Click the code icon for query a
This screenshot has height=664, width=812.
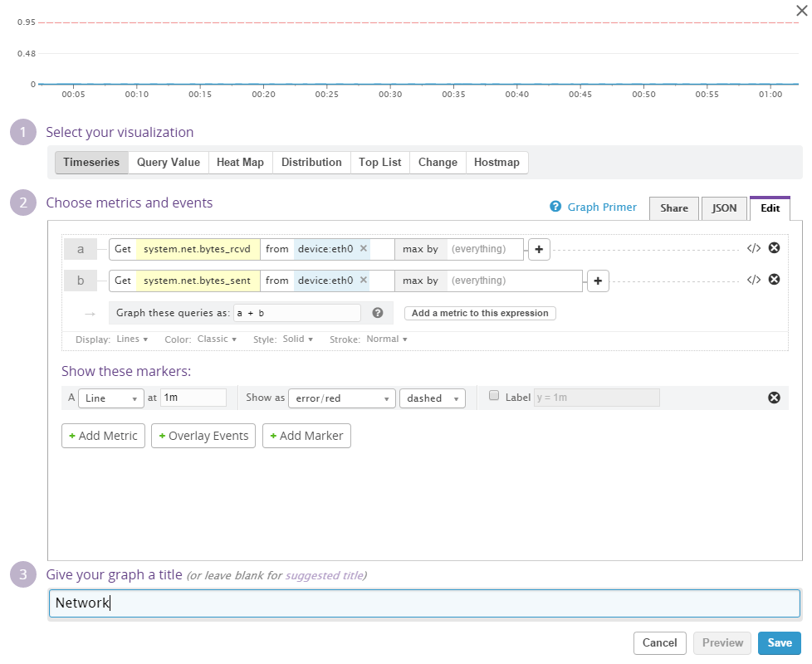click(x=753, y=248)
